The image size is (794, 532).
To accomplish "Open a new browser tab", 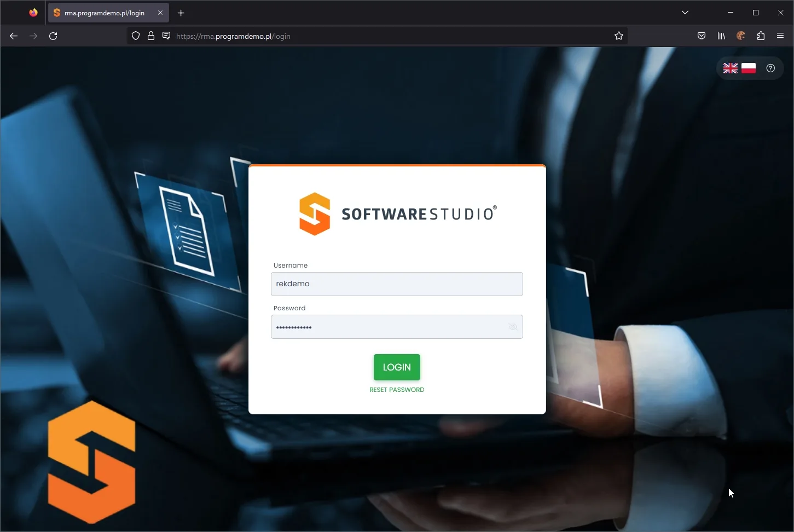I will click(181, 13).
